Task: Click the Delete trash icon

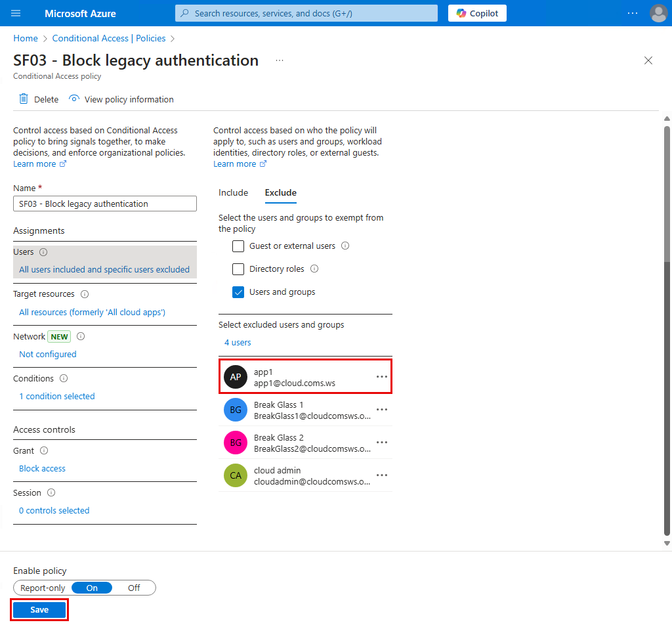Action: click(24, 99)
